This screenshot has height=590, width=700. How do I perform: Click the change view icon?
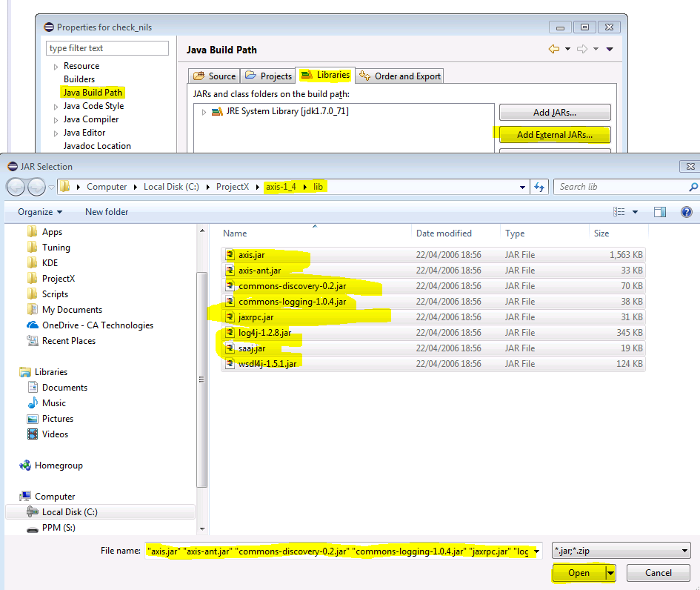[619, 212]
